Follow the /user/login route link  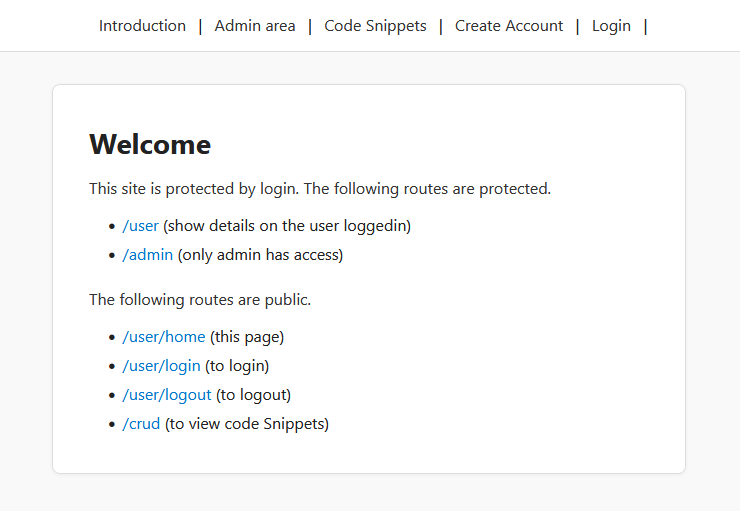(161, 366)
